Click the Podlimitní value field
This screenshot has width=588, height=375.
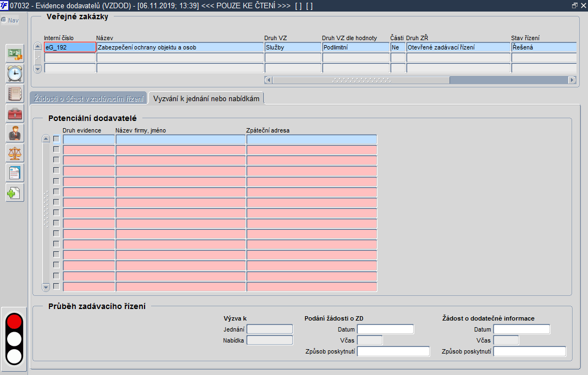(356, 47)
